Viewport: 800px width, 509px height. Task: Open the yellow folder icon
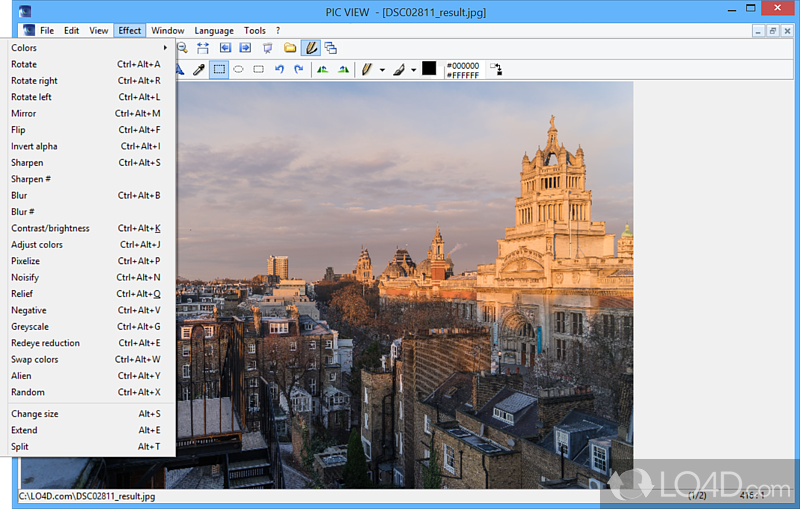(x=290, y=47)
